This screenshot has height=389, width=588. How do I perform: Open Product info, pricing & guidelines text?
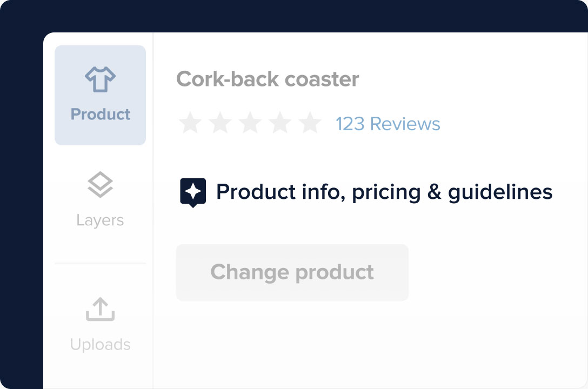point(384,192)
